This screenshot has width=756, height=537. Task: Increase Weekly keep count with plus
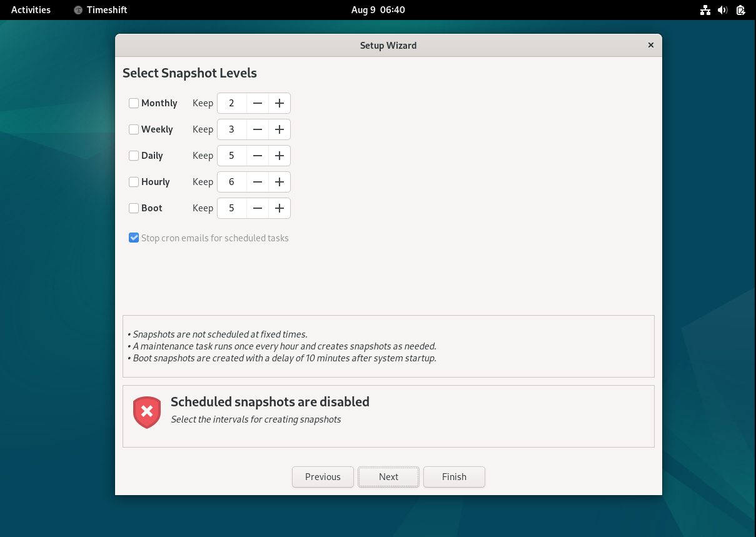(x=280, y=129)
